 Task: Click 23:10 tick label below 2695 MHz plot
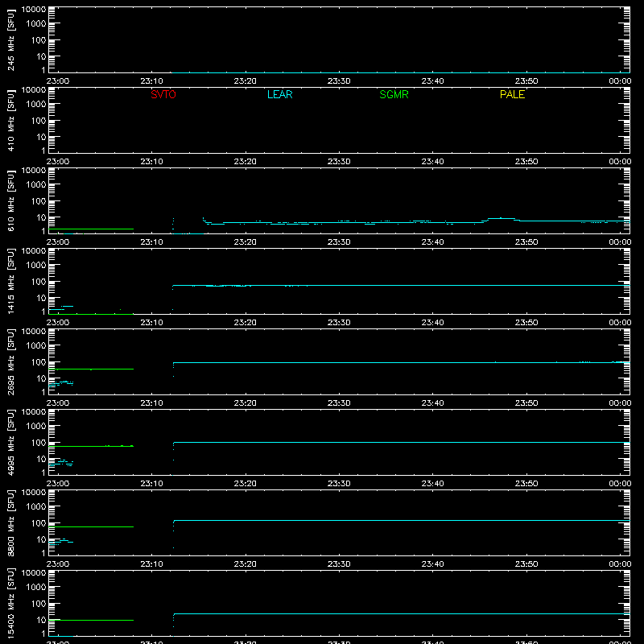[151, 403]
